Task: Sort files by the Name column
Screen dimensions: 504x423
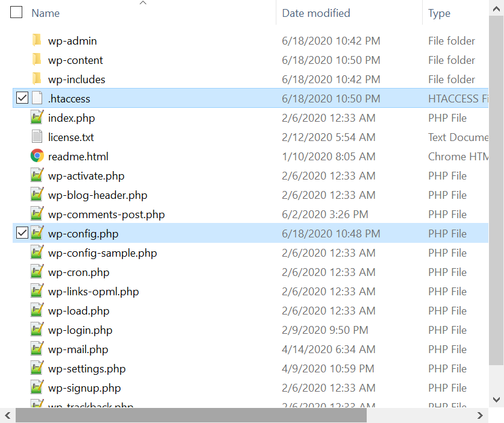Action: click(x=46, y=13)
